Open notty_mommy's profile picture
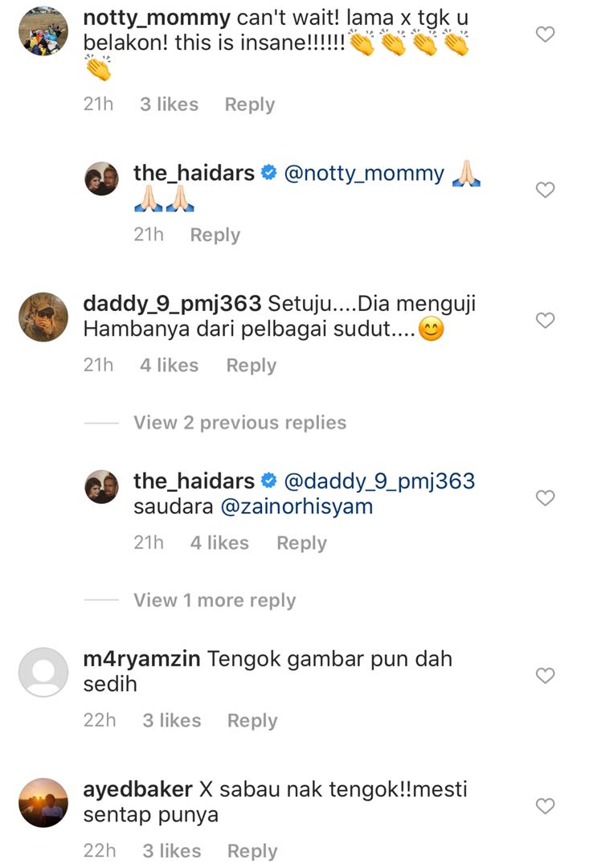The height and width of the screenshot is (868, 589). click(43, 31)
